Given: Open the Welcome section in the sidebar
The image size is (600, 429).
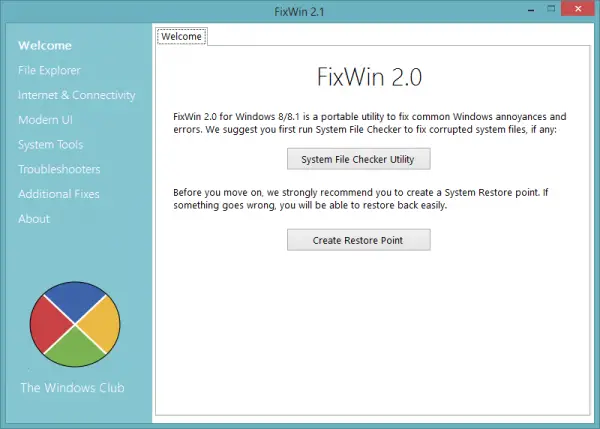Looking at the screenshot, I should click(x=45, y=46).
